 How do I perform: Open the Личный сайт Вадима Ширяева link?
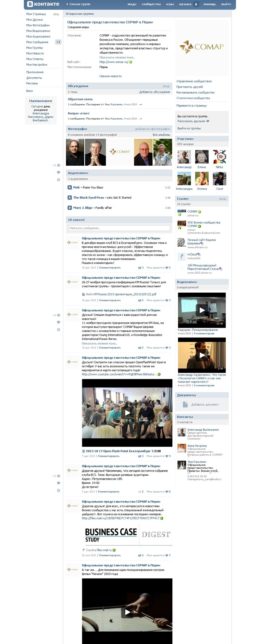point(202,242)
